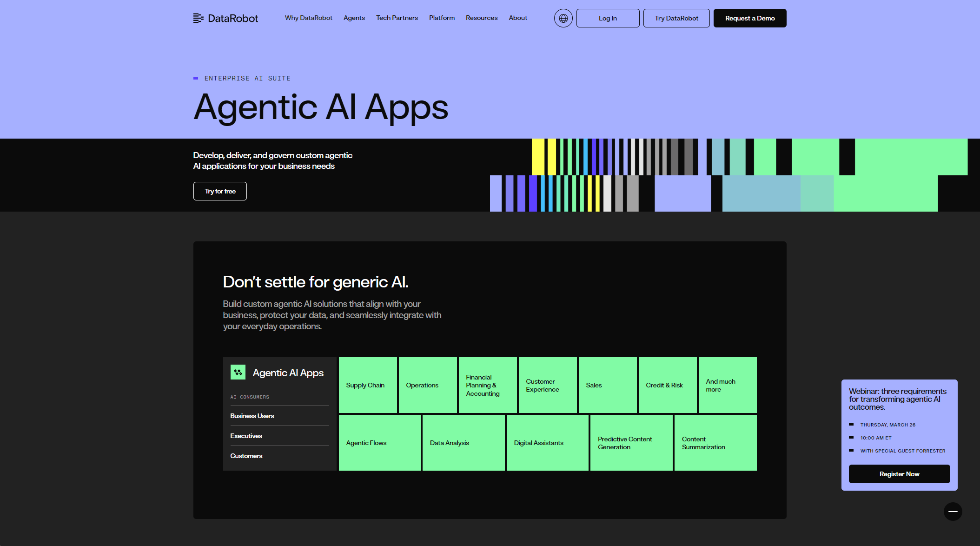Select the Business Users consumer item
The height and width of the screenshot is (546, 980).
(252, 416)
